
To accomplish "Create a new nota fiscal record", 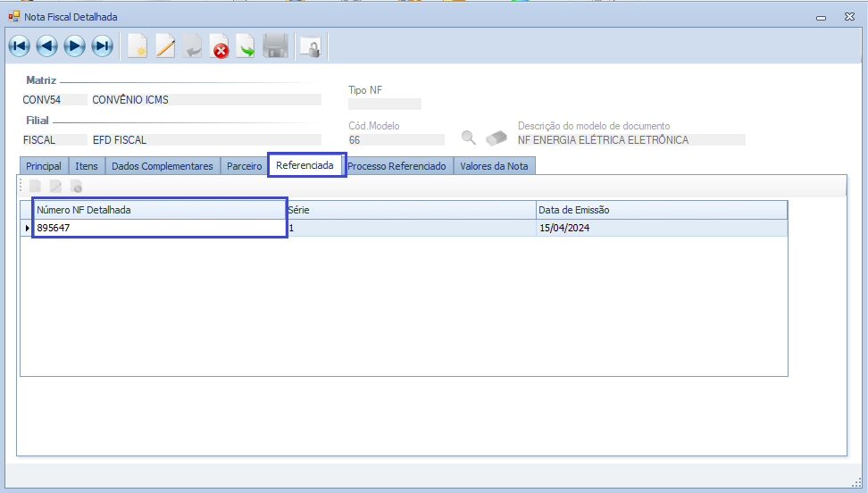I will pos(138,46).
